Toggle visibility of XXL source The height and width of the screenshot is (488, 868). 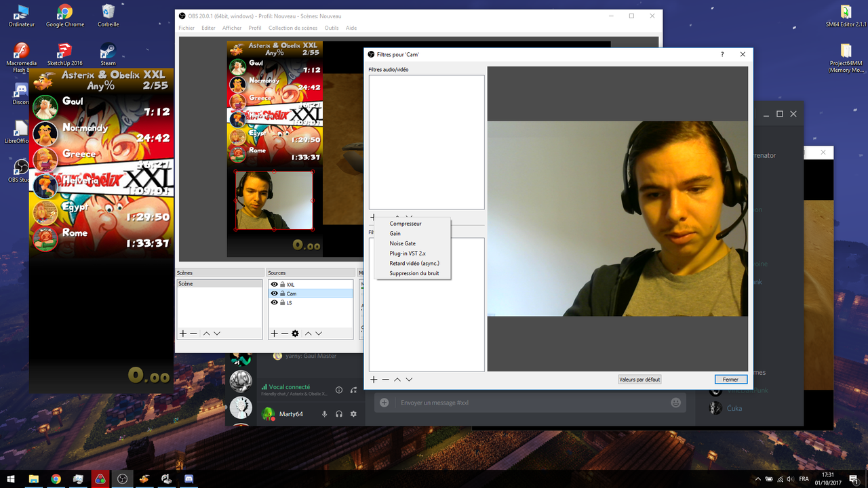pyautogui.click(x=274, y=285)
